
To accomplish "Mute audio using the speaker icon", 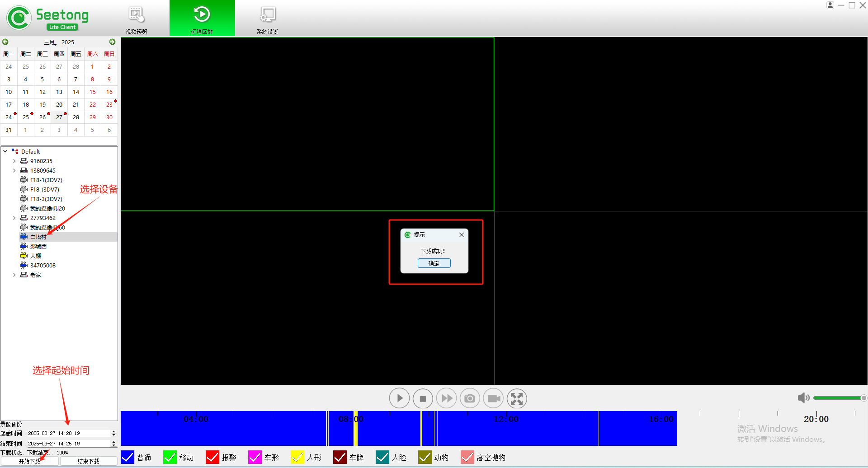I will 803,398.
